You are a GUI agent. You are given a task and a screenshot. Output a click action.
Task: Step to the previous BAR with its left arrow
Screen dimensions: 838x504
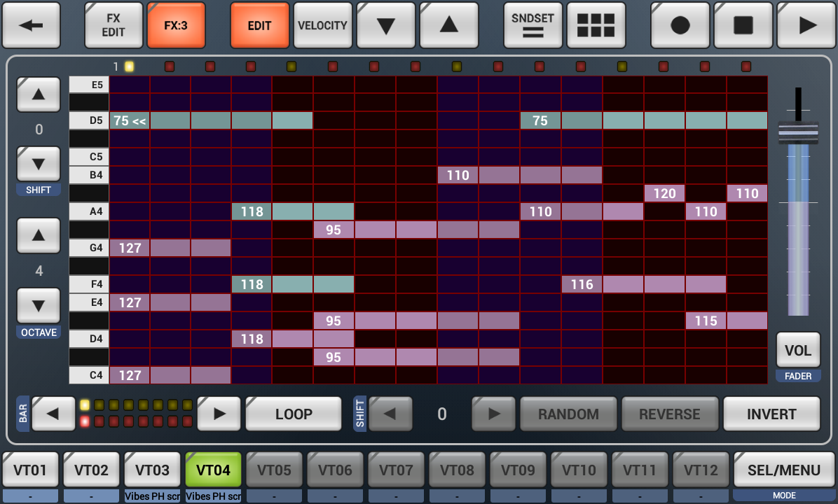coord(53,414)
